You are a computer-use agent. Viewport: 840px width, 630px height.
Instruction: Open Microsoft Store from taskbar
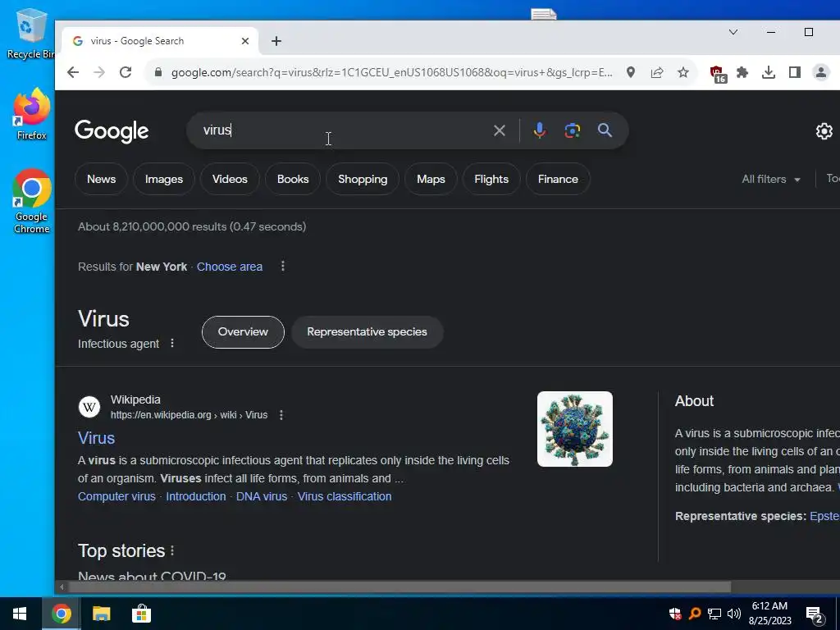141,614
